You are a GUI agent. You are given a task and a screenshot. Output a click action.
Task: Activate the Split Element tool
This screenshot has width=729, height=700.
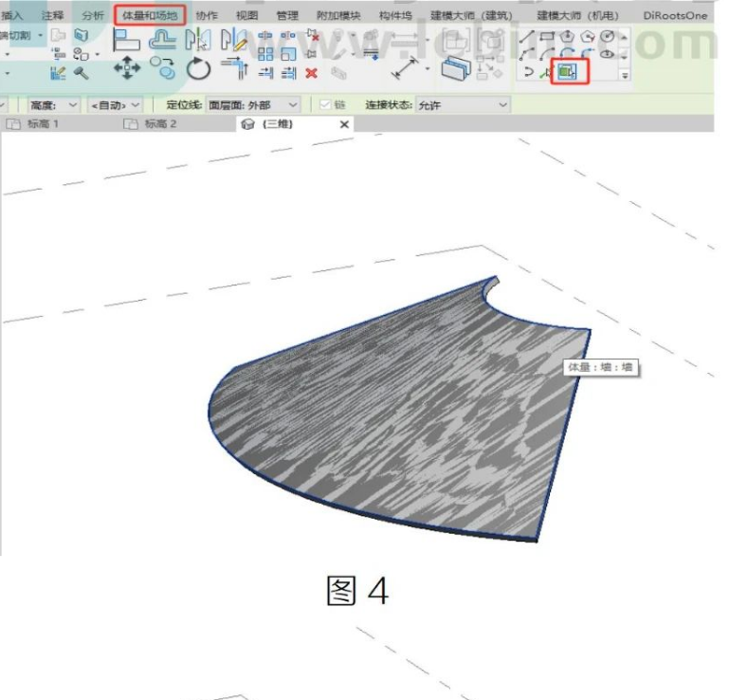pyautogui.click(x=265, y=36)
